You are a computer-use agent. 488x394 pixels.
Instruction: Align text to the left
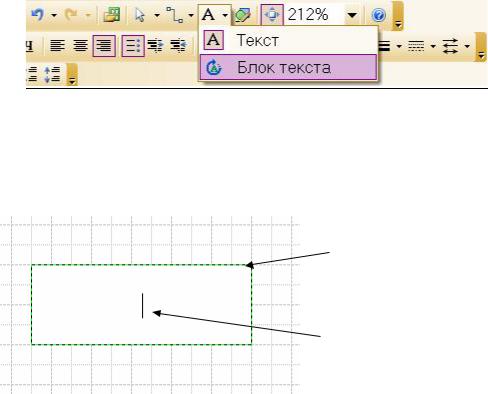[x=57, y=46]
